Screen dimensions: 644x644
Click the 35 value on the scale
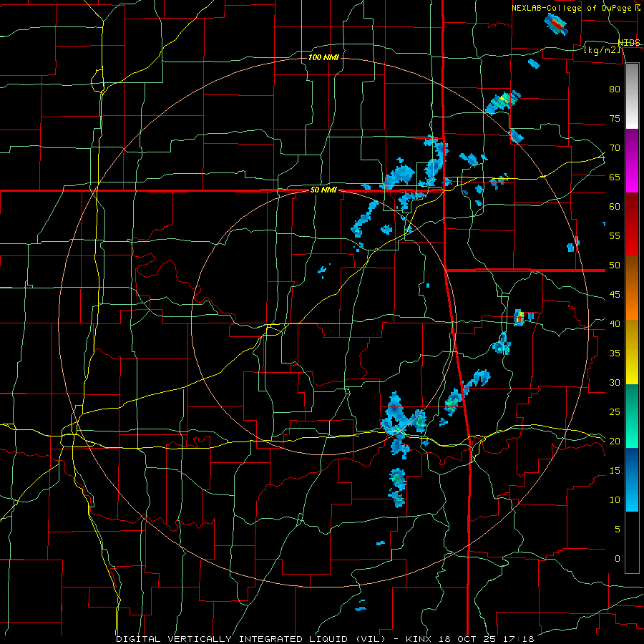click(615, 353)
